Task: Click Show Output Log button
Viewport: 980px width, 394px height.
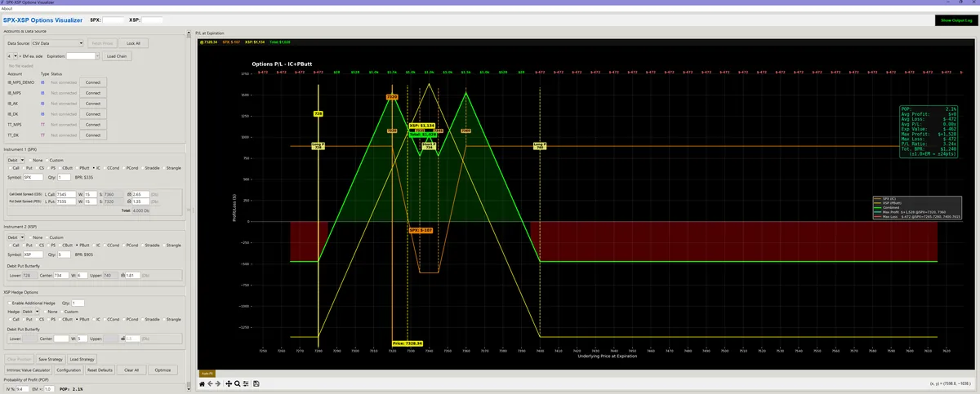Action: [956, 20]
